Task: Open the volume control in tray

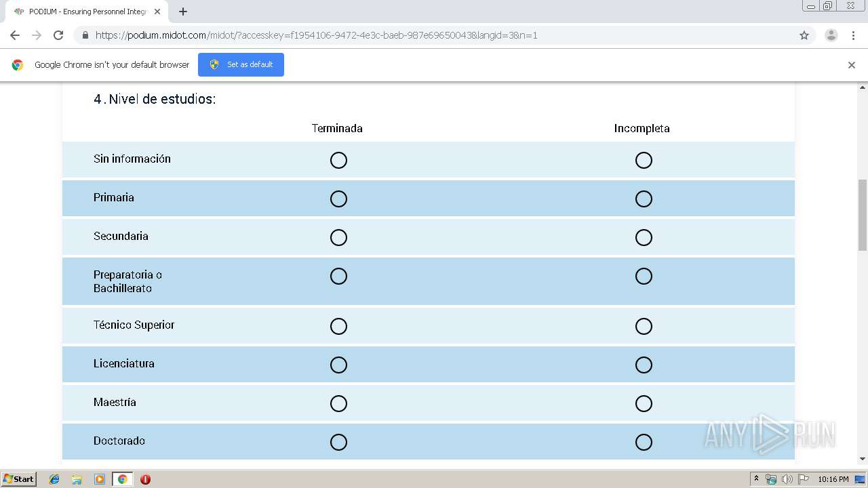Action: [787, 479]
